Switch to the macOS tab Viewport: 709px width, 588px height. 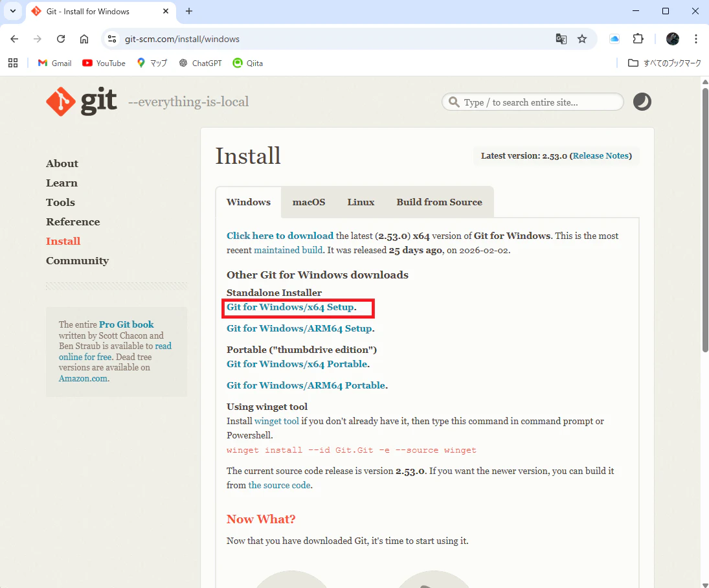point(309,202)
